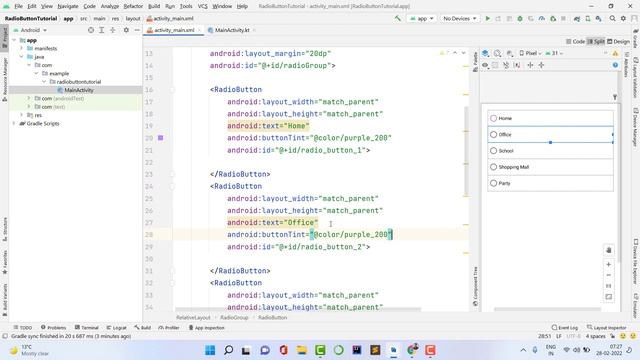This screenshot has height=360, width=640.
Task: Click the Windows Start button
Action: (210, 350)
